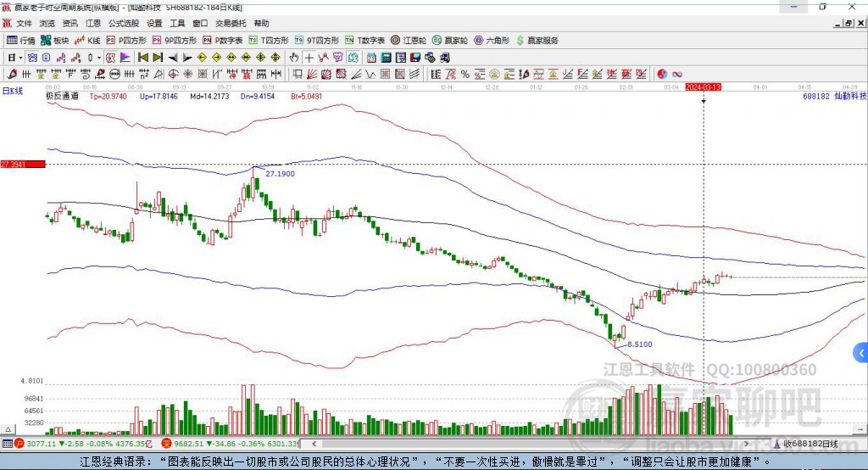Click the 日K线 chart label

pyautogui.click(x=12, y=91)
